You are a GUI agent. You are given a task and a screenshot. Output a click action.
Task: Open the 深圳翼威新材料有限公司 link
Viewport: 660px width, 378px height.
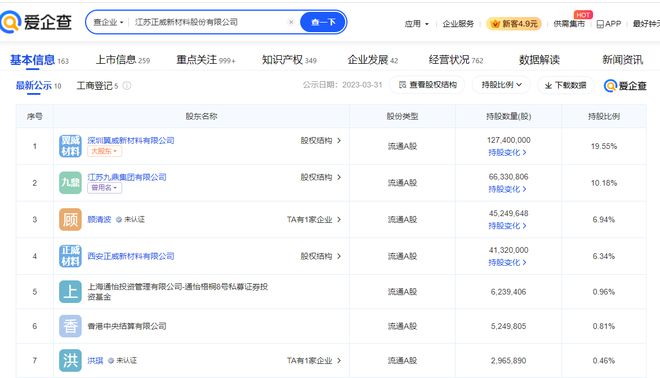click(131, 140)
